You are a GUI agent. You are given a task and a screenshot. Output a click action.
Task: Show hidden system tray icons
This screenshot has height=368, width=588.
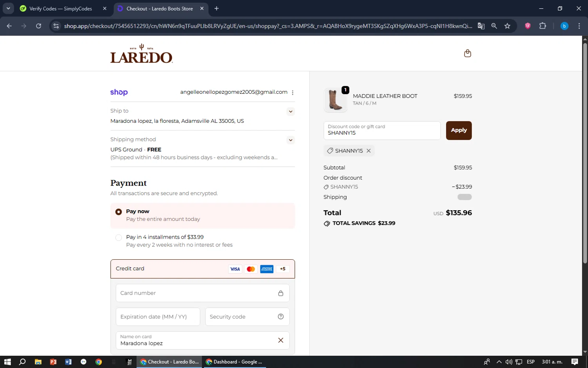499,362
